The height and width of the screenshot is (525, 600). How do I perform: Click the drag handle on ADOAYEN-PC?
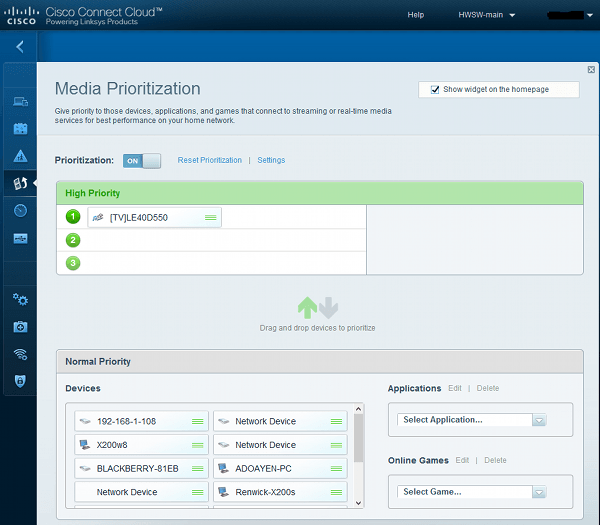click(336, 468)
